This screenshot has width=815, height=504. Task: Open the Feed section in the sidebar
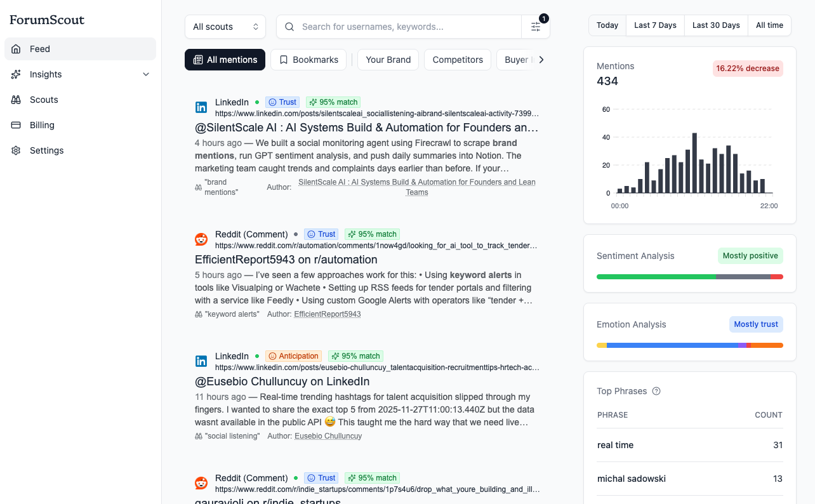point(39,48)
